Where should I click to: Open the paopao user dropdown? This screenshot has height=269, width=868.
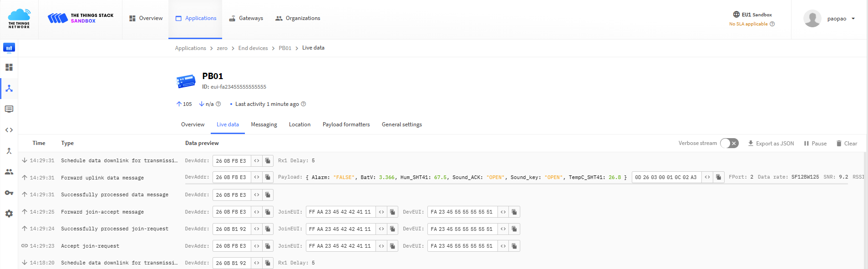click(830, 19)
